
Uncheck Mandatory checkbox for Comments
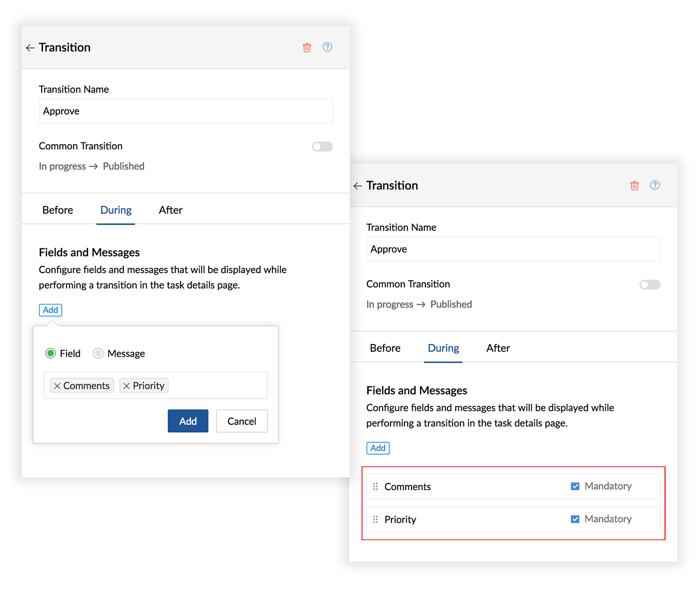point(575,487)
